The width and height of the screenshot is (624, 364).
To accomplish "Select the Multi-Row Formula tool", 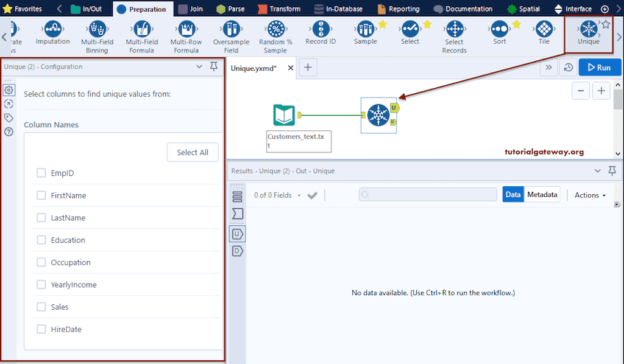I will pos(186,29).
